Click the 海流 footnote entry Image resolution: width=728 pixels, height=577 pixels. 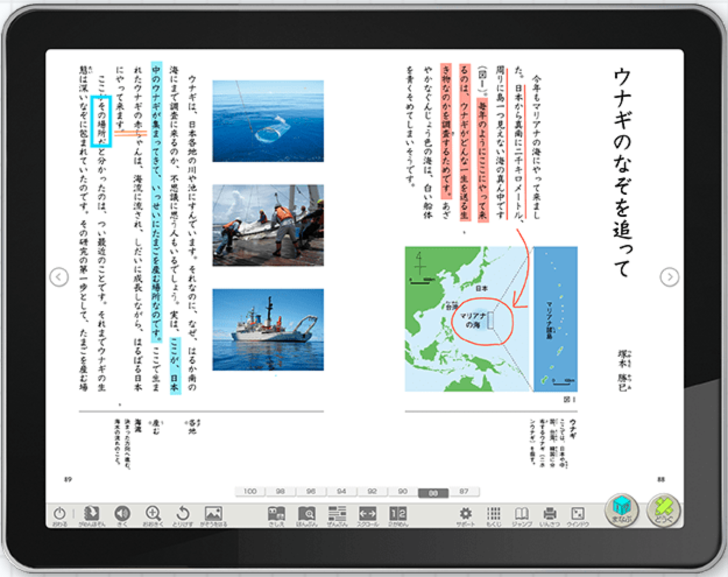coord(138,425)
